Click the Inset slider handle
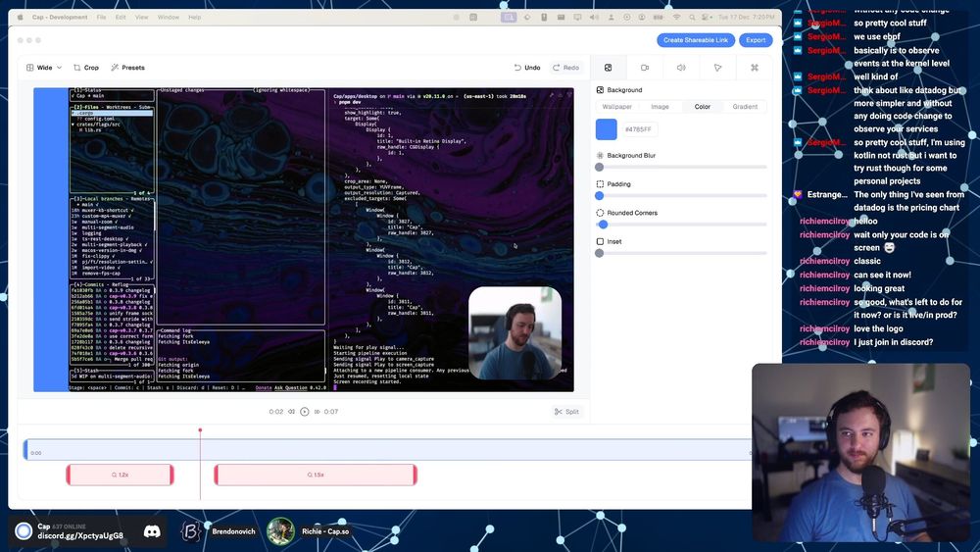Viewport: 980px width, 552px height. pyautogui.click(x=600, y=253)
